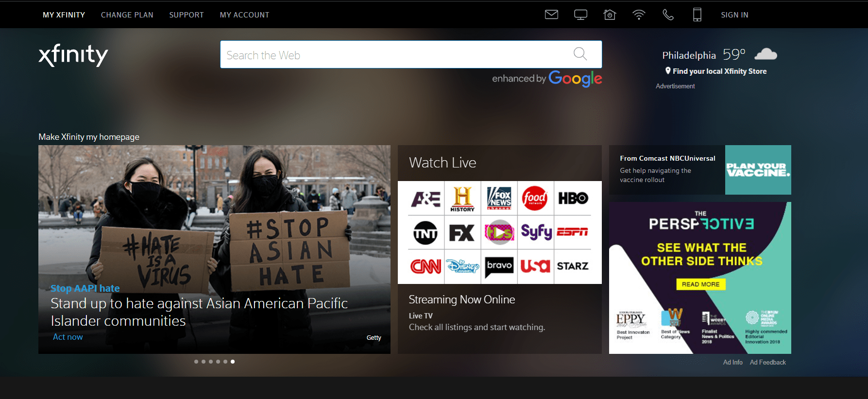This screenshot has height=399, width=868.
Task: Watch the A&E channel live
Action: (425, 199)
